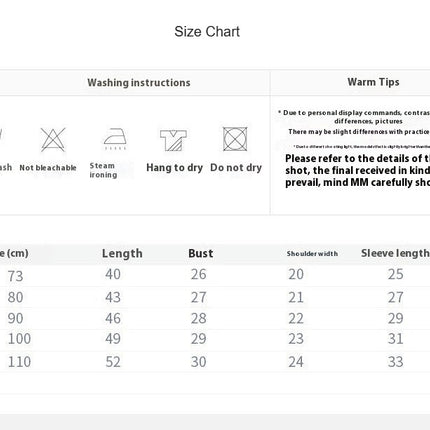Click the Shoulder width column header
The height and width of the screenshot is (430, 430).
312,254
